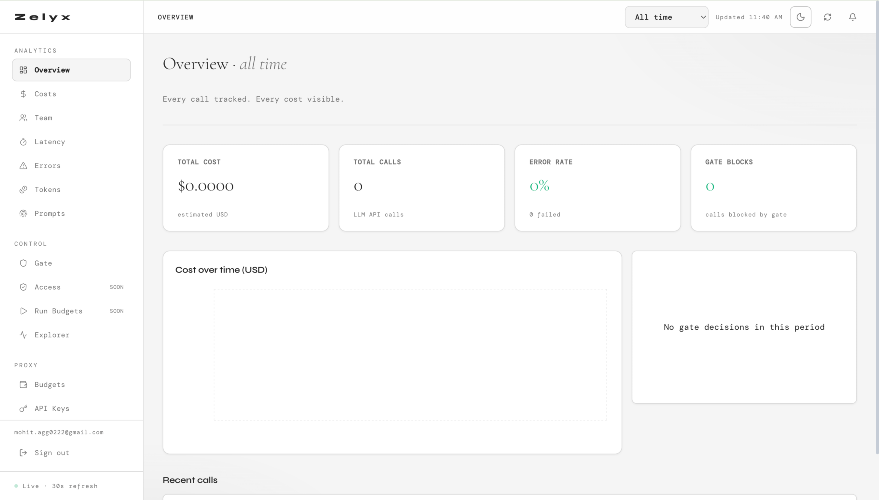Select the Overview sidebar item
This screenshot has height=500, width=879.
pos(71,70)
